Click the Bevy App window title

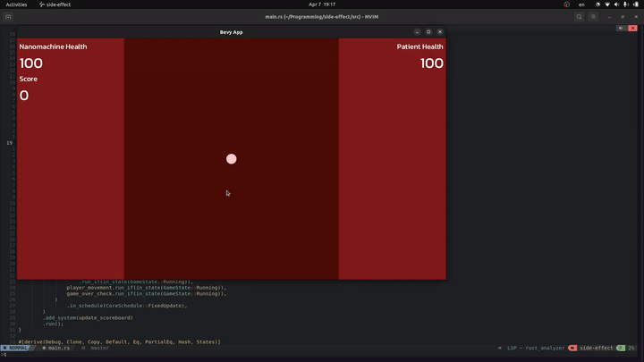(232, 32)
